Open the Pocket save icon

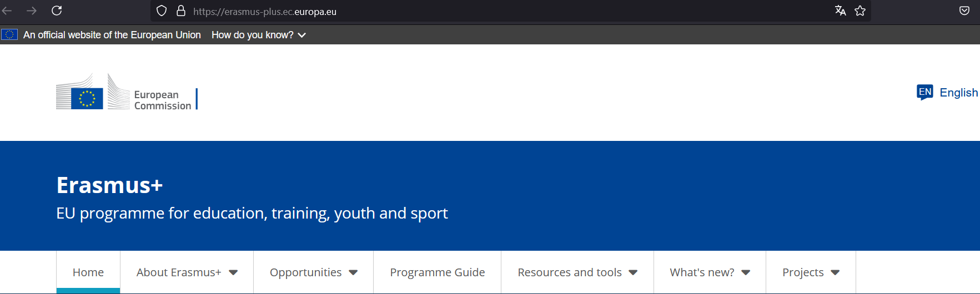click(x=964, y=11)
